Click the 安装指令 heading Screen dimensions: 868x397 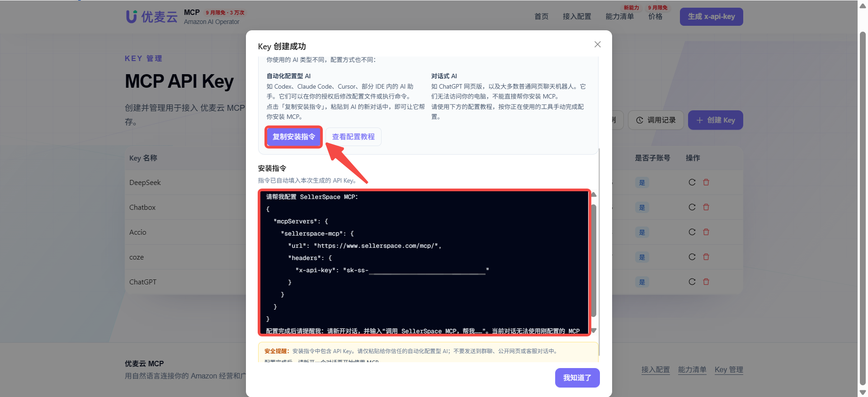click(x=272, y=168)
